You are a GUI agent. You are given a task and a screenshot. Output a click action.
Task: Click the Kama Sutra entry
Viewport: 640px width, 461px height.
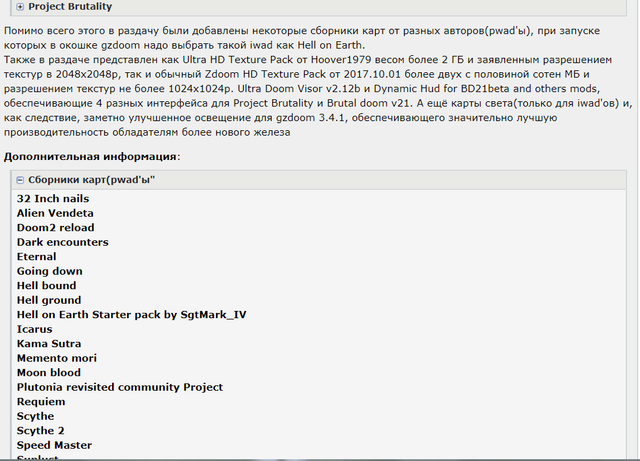pos(49,343)
